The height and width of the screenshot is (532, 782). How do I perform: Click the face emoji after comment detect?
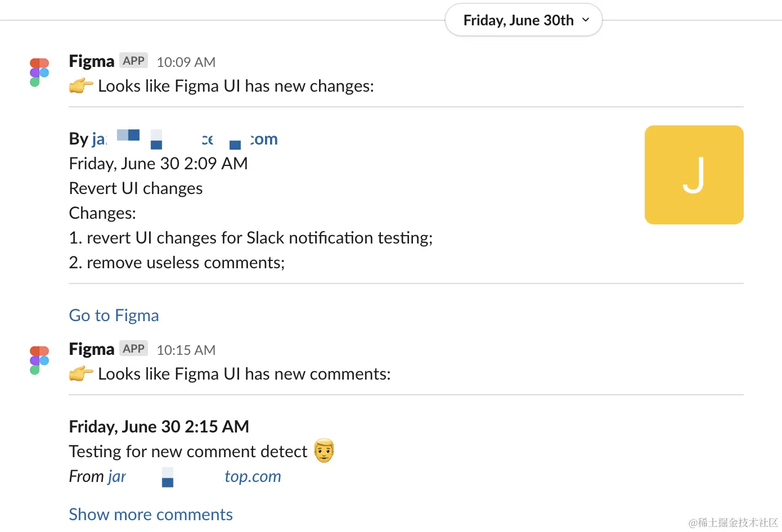point(324,450)
